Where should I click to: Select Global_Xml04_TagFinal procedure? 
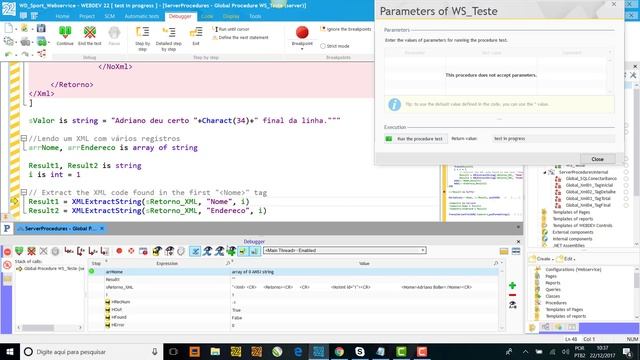click(x=588, y=205)
